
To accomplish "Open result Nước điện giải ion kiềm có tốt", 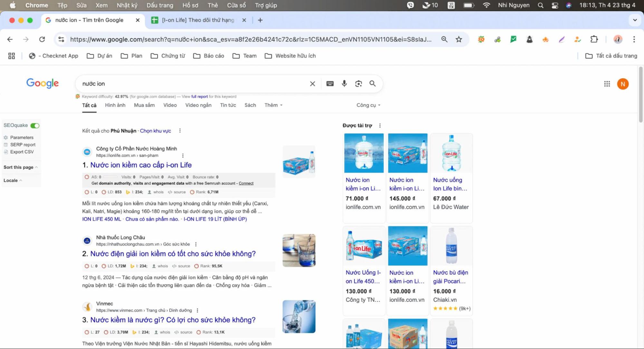I will pos(173,254).
